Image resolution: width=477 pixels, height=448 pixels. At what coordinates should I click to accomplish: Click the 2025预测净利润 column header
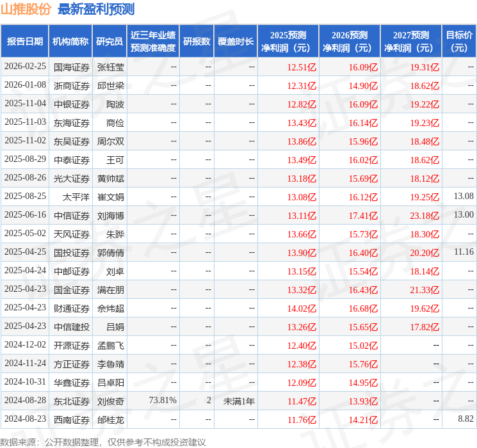pos(288,42)
